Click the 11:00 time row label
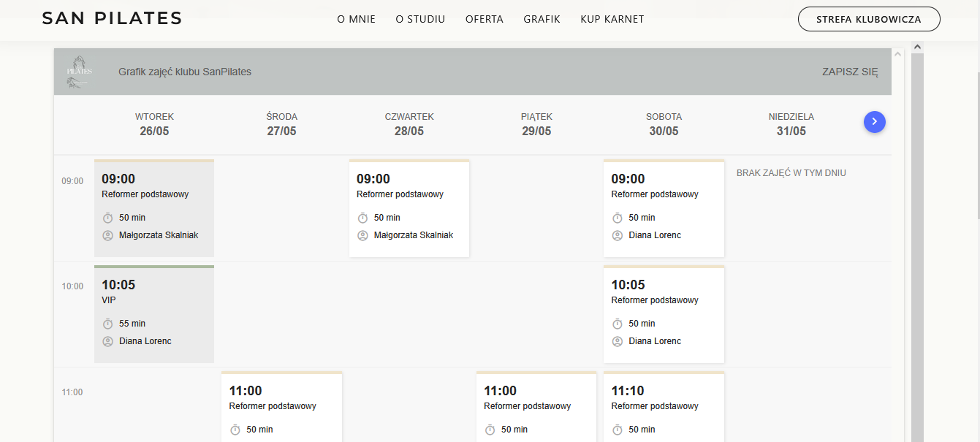 [72, 392]
